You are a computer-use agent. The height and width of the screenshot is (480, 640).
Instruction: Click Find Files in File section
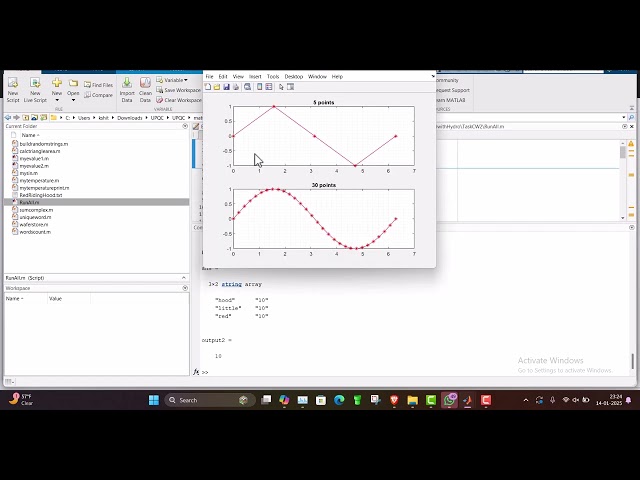[98, 85]
